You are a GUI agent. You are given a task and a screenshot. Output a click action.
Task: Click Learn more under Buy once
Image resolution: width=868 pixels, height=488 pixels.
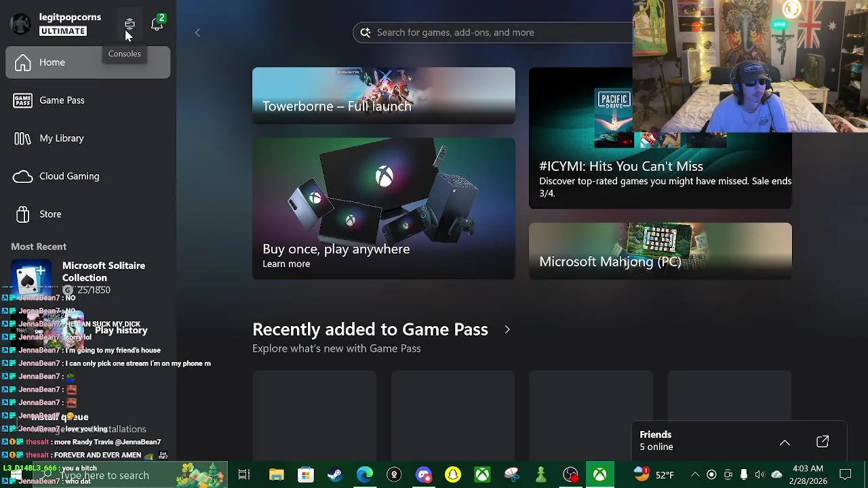coord(286,264)
